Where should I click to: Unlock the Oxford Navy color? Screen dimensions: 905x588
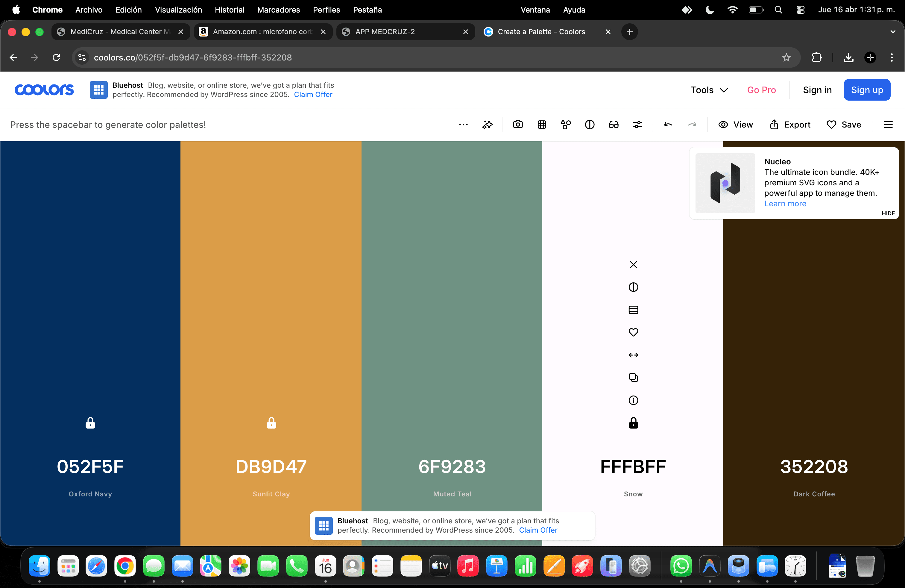click(90, 423)
